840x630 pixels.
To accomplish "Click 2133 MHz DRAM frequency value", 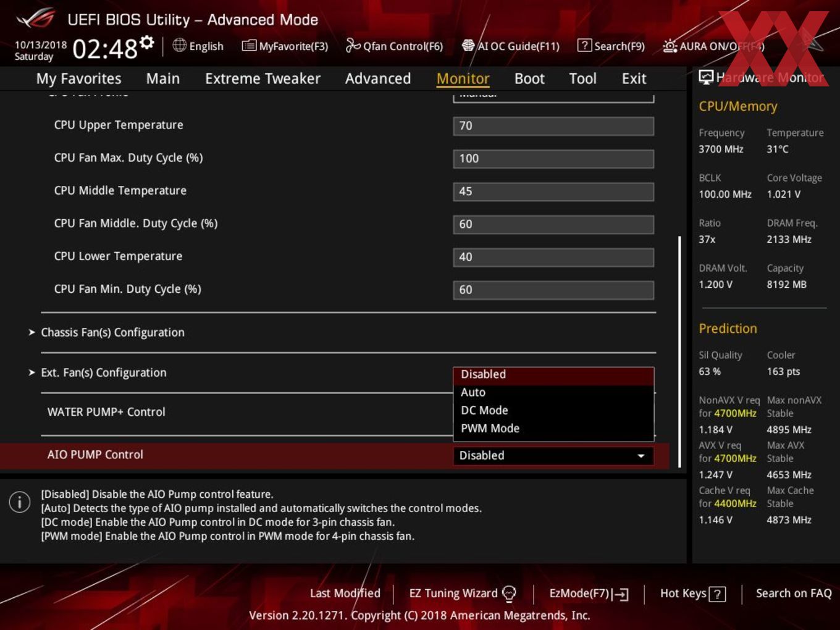I will tap(789, 239).
